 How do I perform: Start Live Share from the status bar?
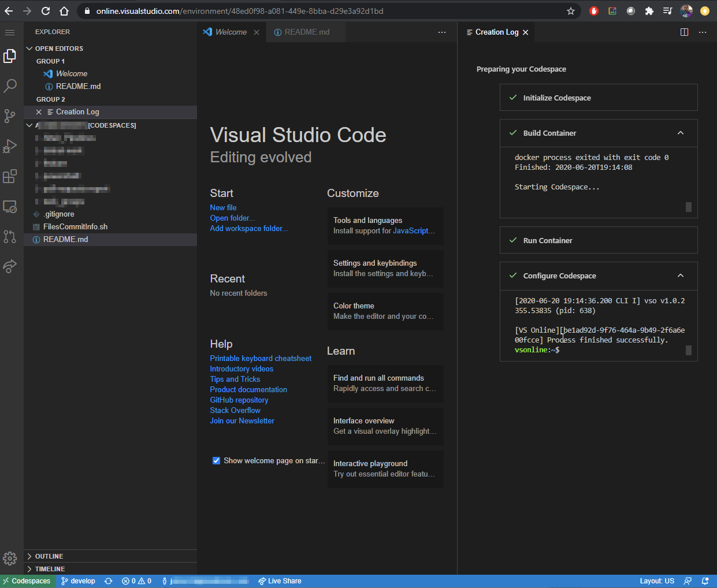point(280,581)
